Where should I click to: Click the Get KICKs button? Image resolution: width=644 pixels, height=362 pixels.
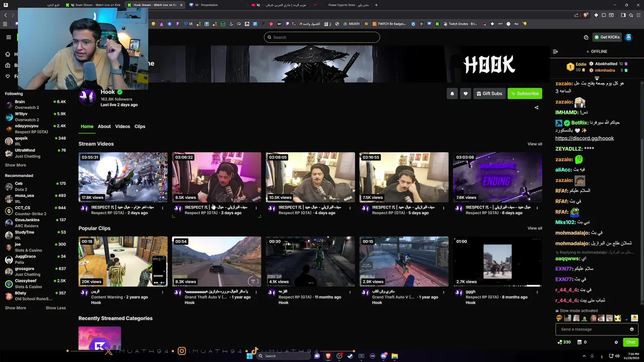click(607, 37)
